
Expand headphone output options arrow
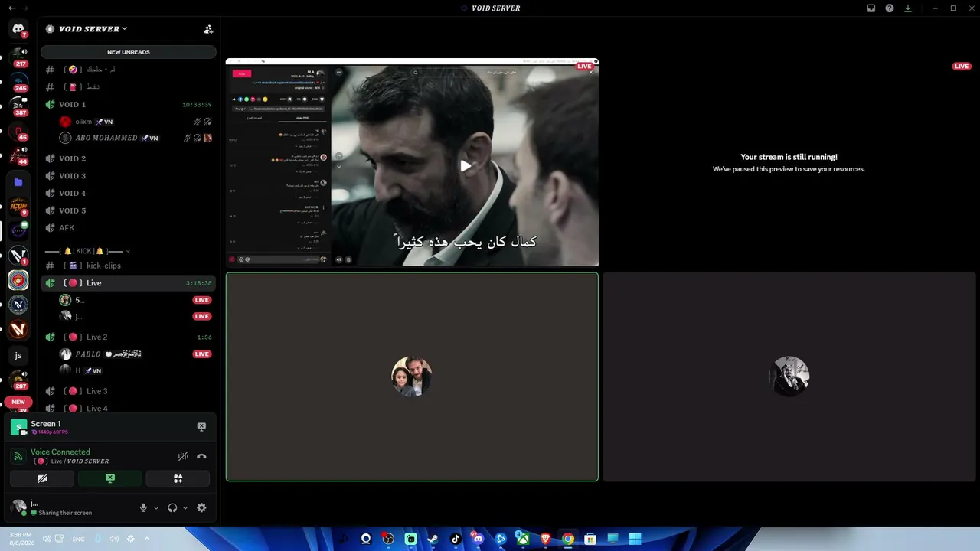[x=185, y=507]
